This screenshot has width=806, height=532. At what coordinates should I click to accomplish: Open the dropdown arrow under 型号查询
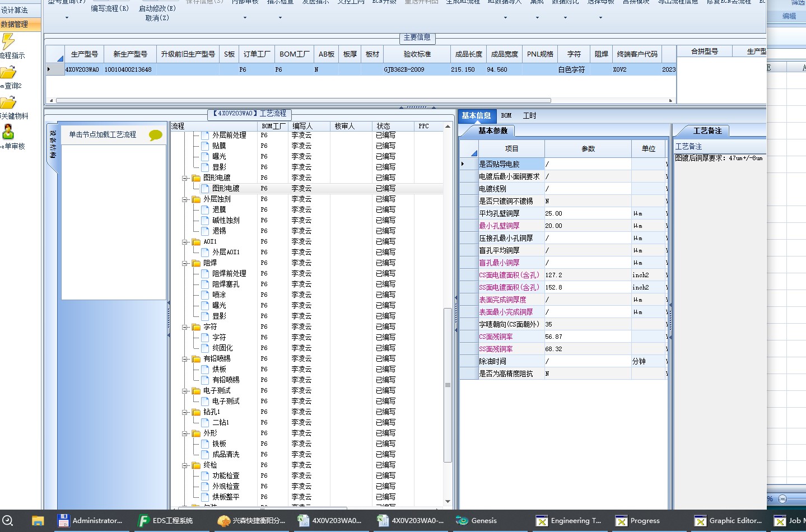pyautogui.click(x=67, y=18)
